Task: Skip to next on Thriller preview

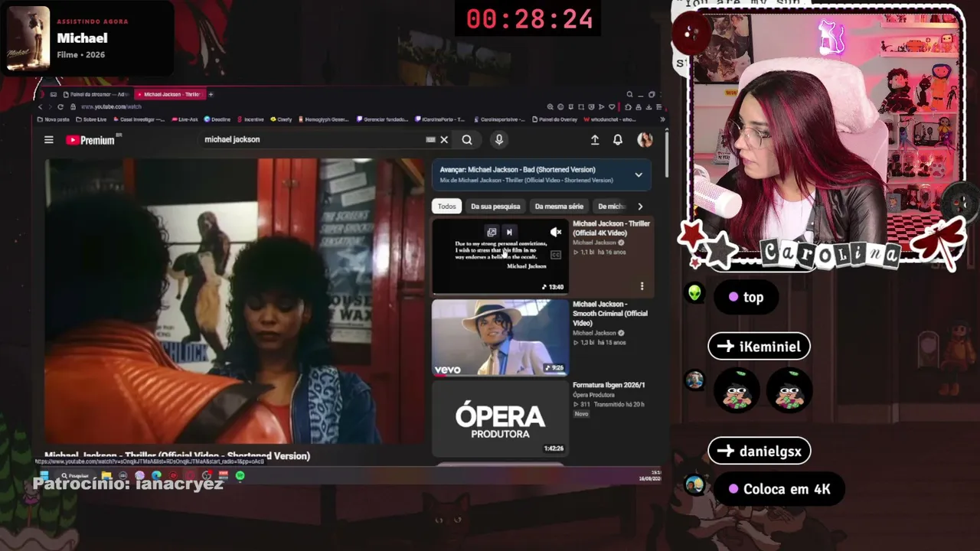Action: coord(509,232)
